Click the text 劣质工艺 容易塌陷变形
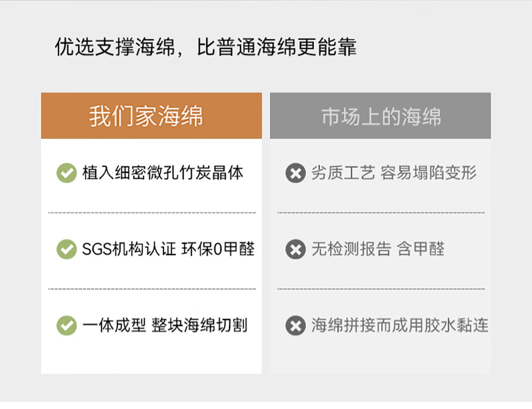Screen dimensions: 532x409 394,173
